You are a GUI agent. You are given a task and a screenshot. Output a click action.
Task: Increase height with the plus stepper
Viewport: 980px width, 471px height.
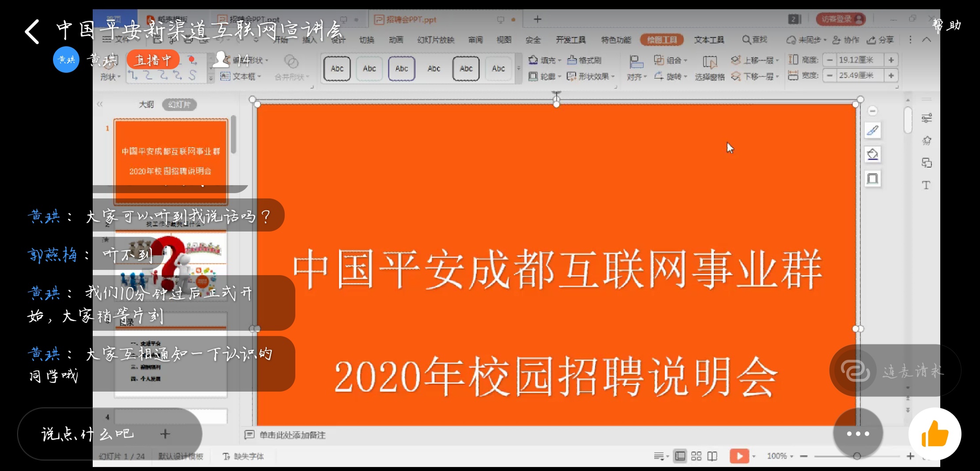(891, 60)
